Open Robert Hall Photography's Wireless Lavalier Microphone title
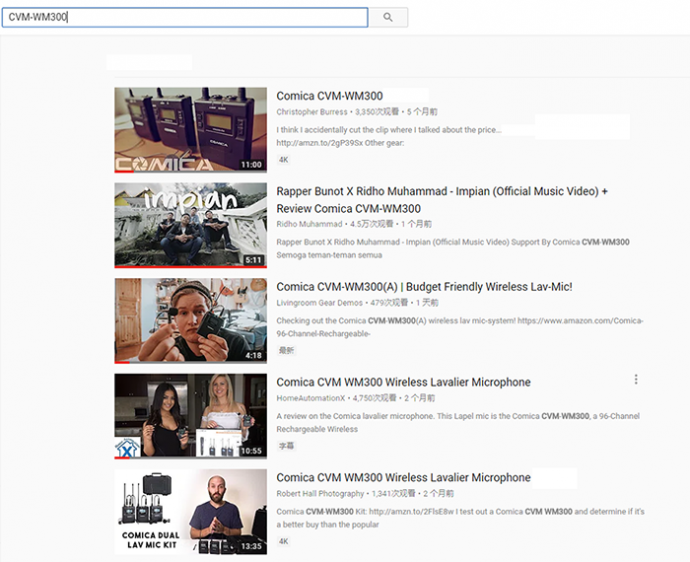This screenshot has height=562, width=690. point(403,477)
